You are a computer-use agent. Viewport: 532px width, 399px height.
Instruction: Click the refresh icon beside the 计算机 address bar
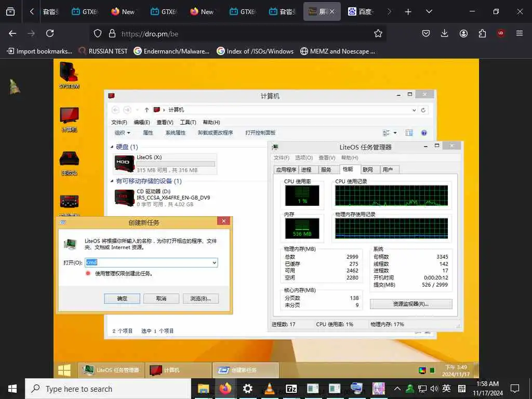tap(423, 110)
